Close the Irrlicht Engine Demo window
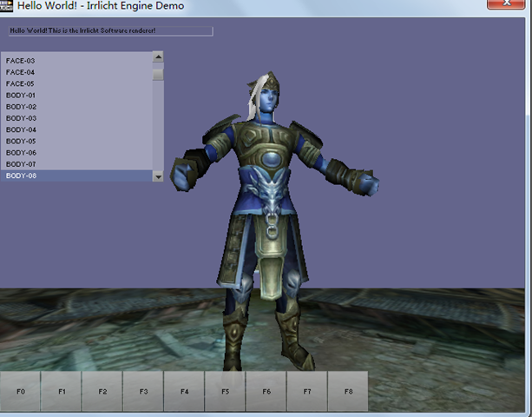The width and height of the screenshot is (532, 417). (x=506, y=4)
